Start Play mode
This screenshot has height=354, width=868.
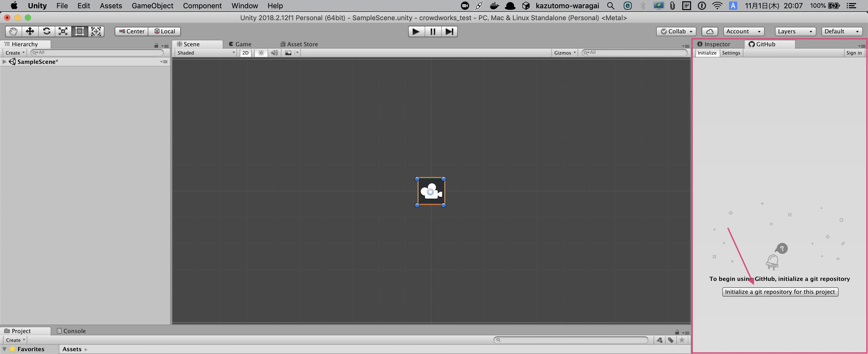click(x=416, y=31)
